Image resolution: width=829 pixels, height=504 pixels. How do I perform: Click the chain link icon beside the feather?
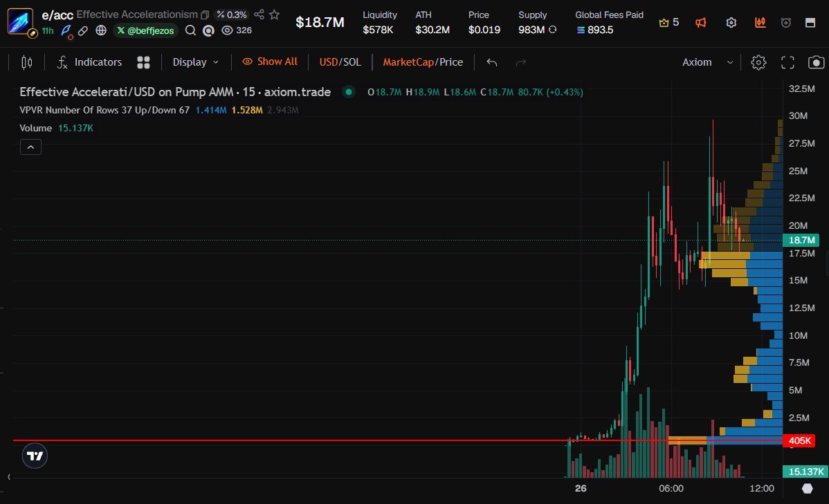pos(83,30)
